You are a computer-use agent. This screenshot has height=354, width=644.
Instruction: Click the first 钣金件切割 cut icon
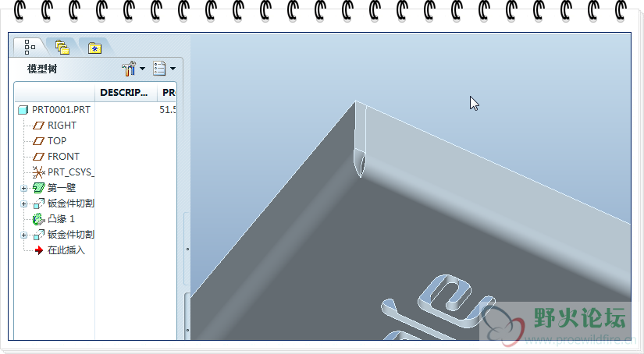pos(38,204)
